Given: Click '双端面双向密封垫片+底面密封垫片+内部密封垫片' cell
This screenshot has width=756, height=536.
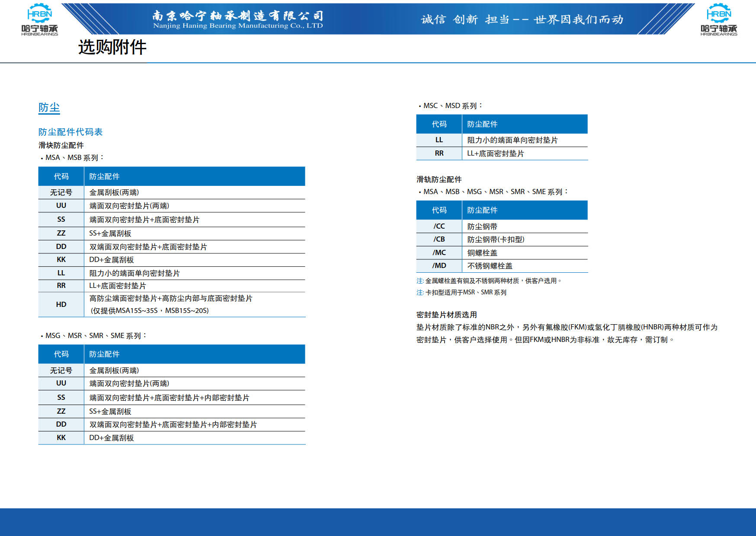Looking at the screenshot, I should point(173,424).
